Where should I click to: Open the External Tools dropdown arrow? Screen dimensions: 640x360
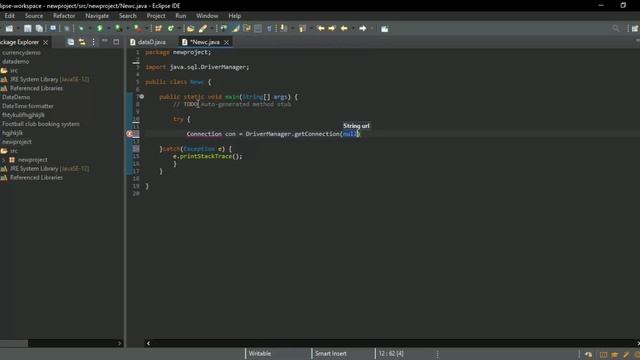tap(146, 28)
